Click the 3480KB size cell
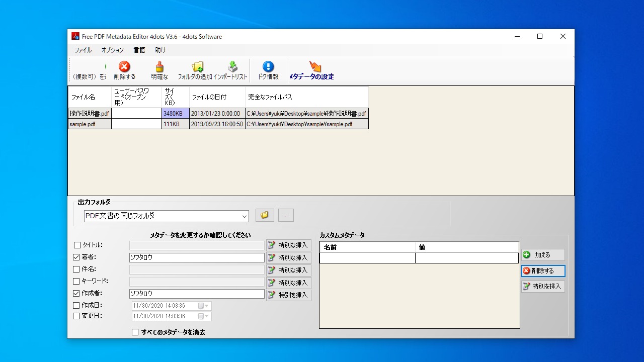Image resolution: width=644 pixels, height=362 pixels. pyautogui.click(x=176, y=114)
